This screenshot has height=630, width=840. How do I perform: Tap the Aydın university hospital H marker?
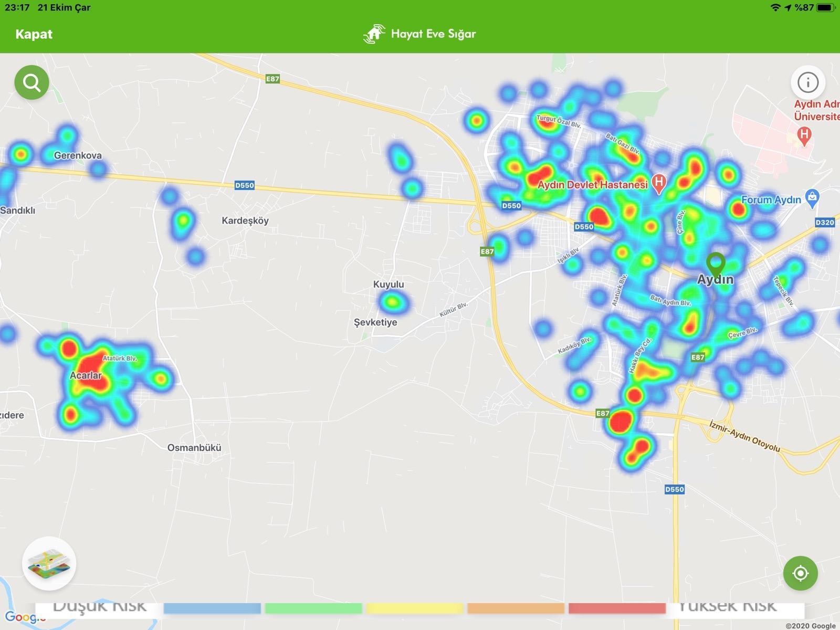pos(803,136)
